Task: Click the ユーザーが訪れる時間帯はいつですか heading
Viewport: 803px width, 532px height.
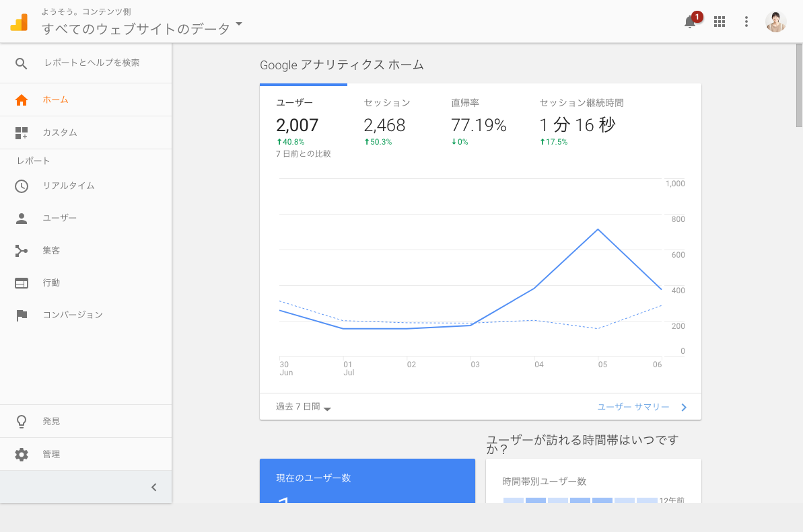Action: tap(582, 444)
